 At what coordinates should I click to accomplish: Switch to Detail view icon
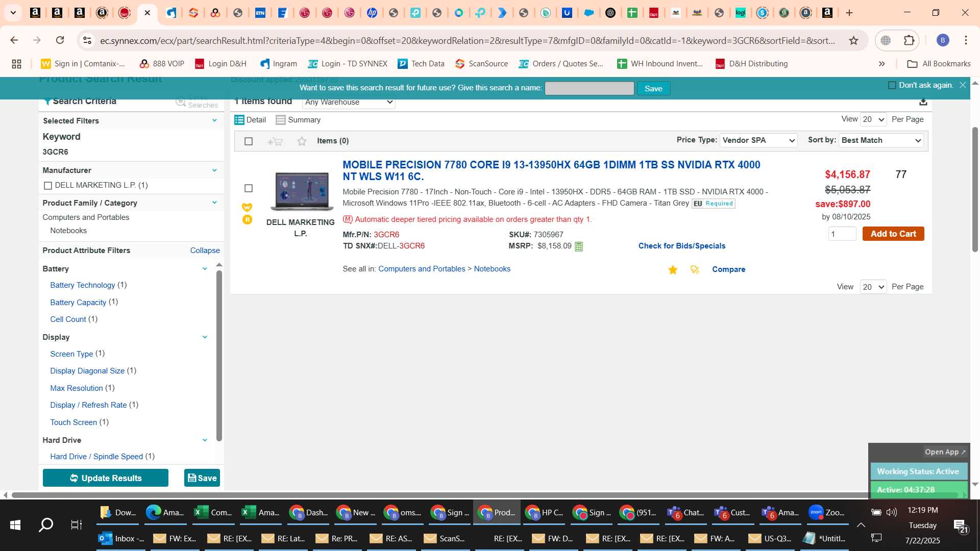(239, 120)
